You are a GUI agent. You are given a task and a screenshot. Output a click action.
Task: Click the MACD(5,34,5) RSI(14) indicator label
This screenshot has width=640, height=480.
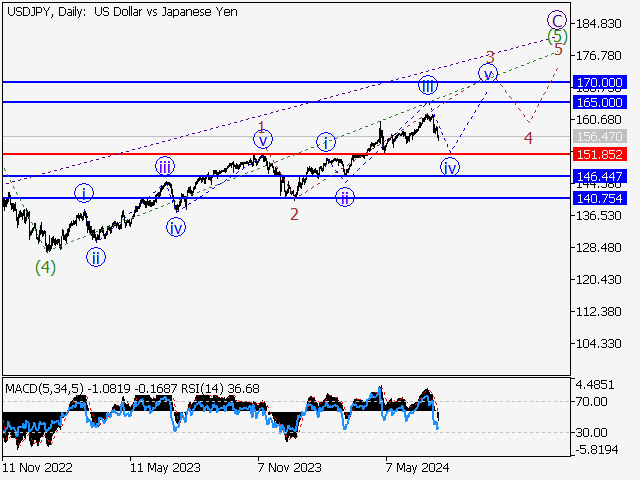click(x=132, y=389)
